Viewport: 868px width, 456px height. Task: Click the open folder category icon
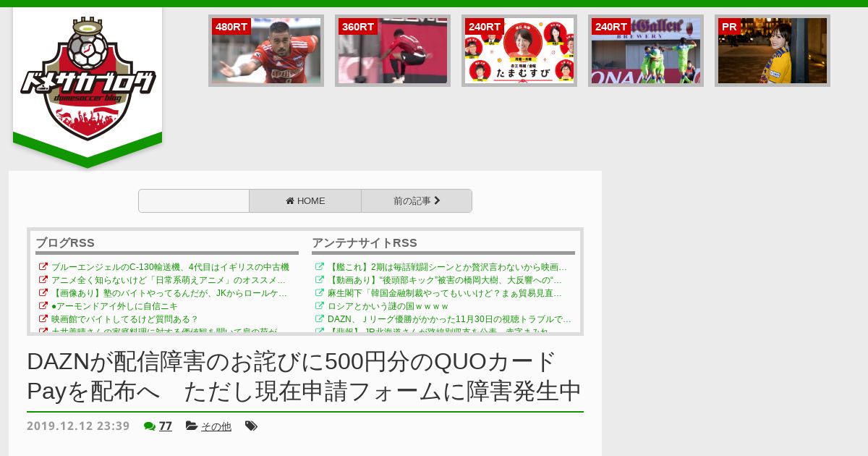click(192, 426)
